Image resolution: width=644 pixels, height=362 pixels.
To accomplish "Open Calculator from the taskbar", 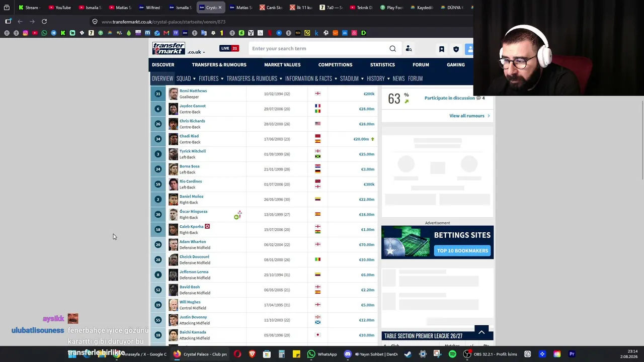I will 282,354.
